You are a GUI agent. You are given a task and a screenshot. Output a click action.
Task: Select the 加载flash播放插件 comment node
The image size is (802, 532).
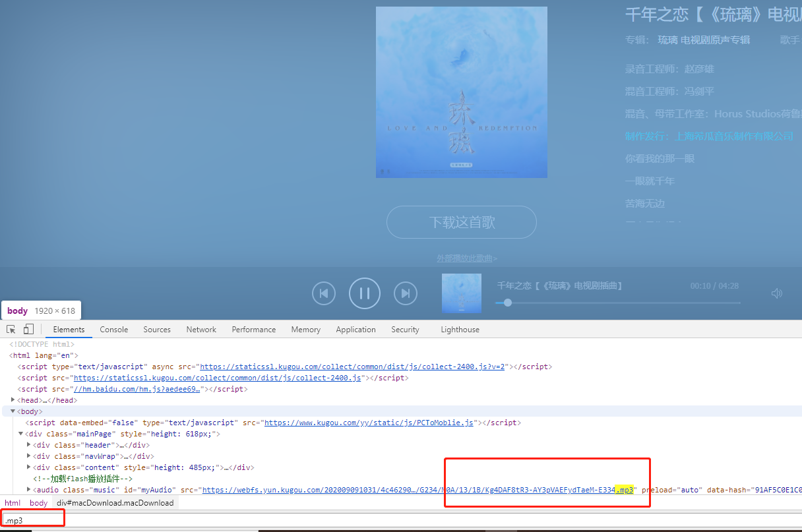pyautogui.click(x=83, y=479)
